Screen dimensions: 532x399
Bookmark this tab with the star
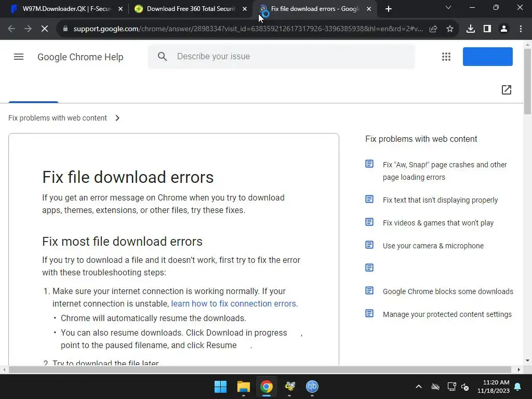coord(450,29)
